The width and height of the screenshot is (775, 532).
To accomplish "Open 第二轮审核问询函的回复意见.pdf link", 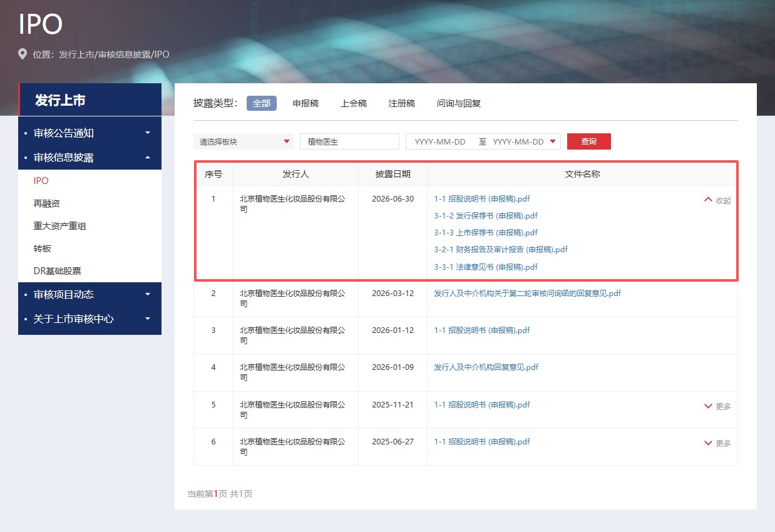I will (x=528, y=294).
